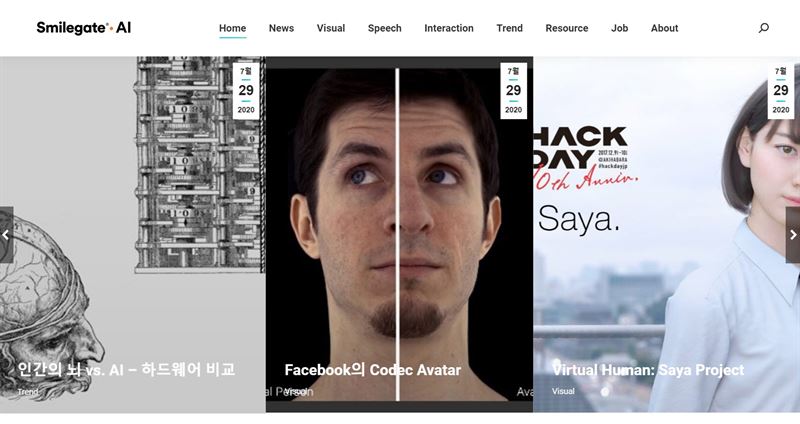Open the search magnifier icon

click(x=763, y=28)
